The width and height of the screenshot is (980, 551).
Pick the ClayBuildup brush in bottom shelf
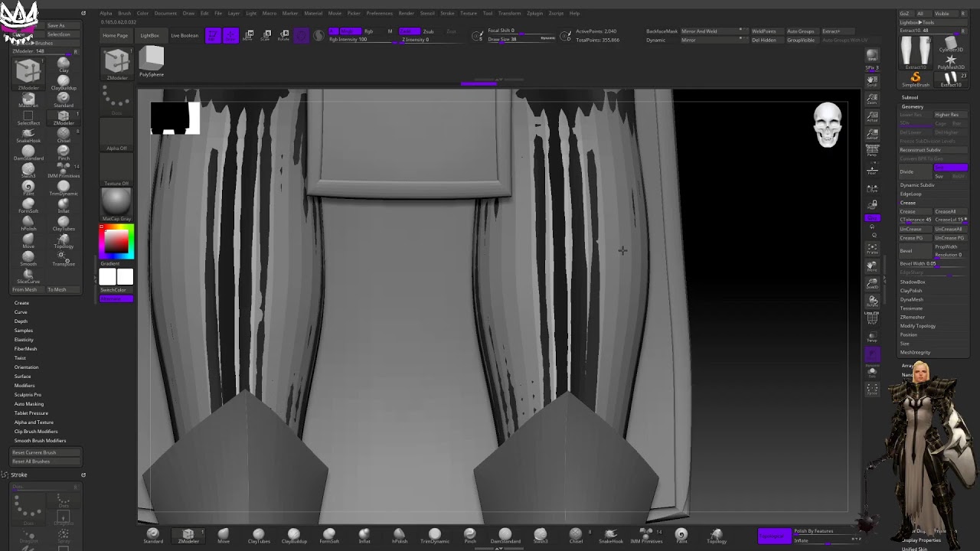pos(294,535)
